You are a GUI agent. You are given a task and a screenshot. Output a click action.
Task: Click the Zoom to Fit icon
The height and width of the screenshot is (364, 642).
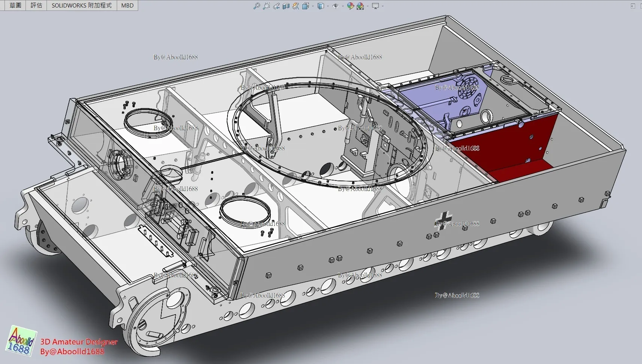point(256,6)
